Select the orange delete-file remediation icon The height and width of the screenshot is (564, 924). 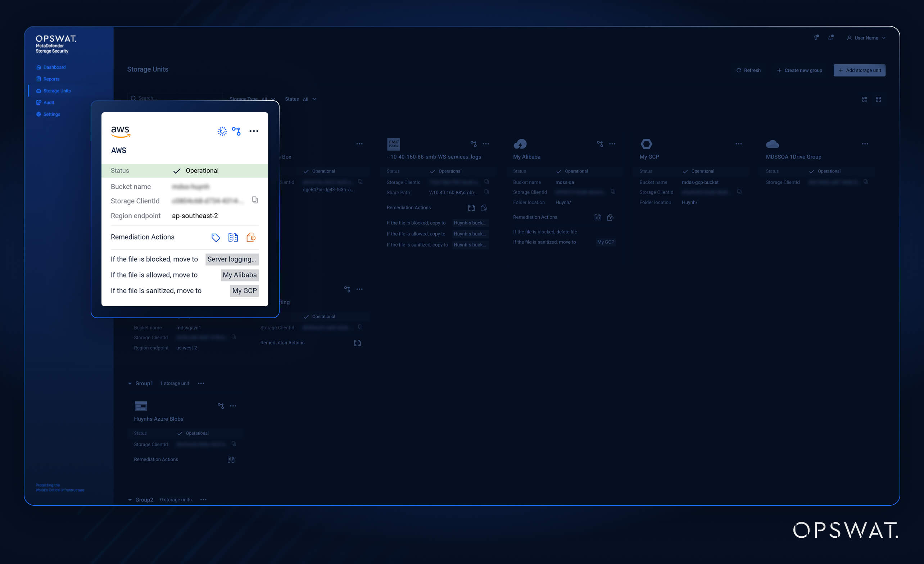(x=251, y=237)
